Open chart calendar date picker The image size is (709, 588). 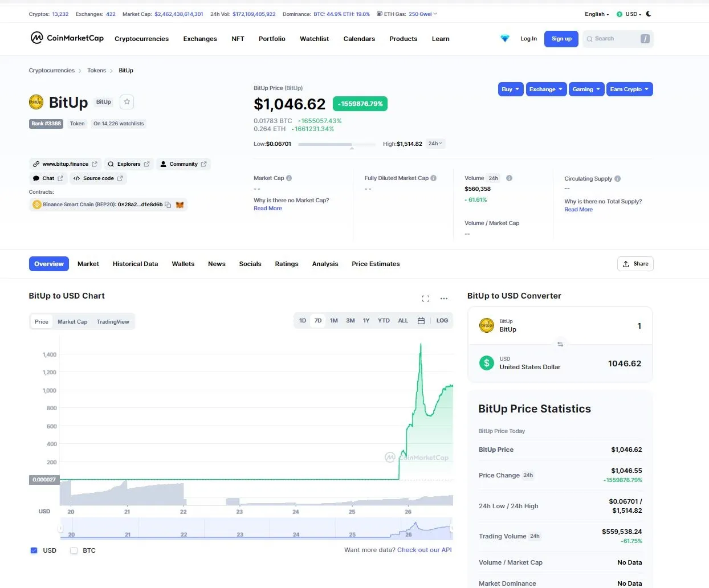pos(421,321)
